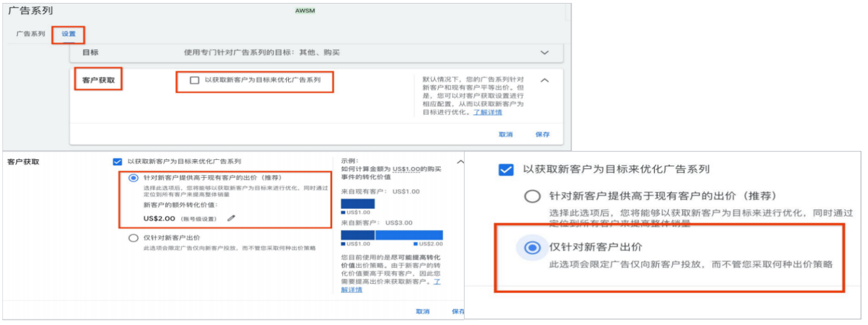Screen dimensions: 868x325
Task: Click 保存 in the top 客户获取 card
Action: (542, 134)
